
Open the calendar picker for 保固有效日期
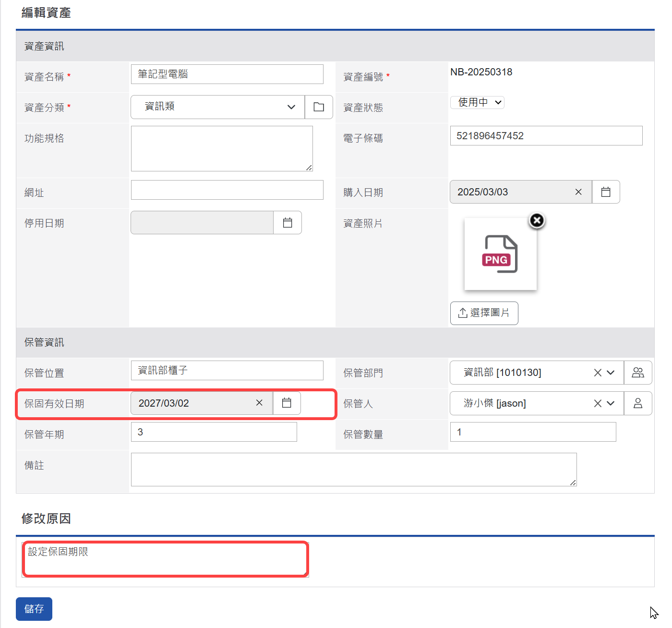pyautogui.click(x=287, y=403)
